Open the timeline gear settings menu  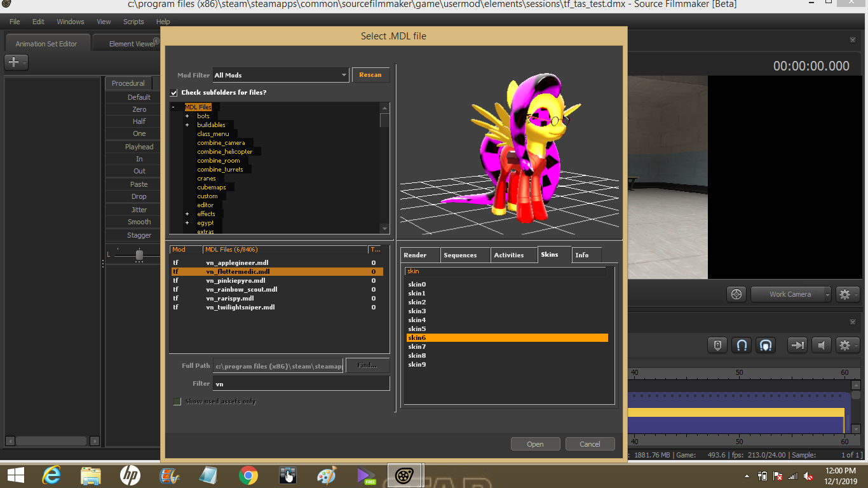tap(848, 345)
